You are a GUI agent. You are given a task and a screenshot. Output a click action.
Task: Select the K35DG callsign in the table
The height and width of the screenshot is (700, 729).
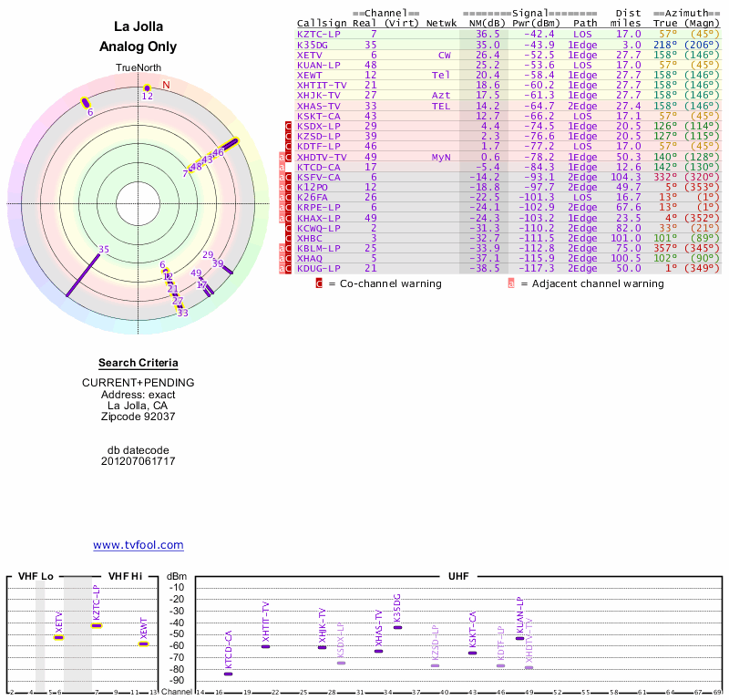(313, 44)
